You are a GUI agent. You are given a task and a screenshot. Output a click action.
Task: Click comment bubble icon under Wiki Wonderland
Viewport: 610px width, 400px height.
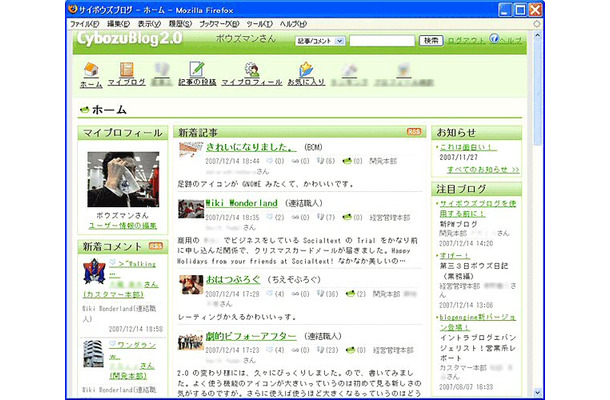pyautogui.click(x=269, y=217)
